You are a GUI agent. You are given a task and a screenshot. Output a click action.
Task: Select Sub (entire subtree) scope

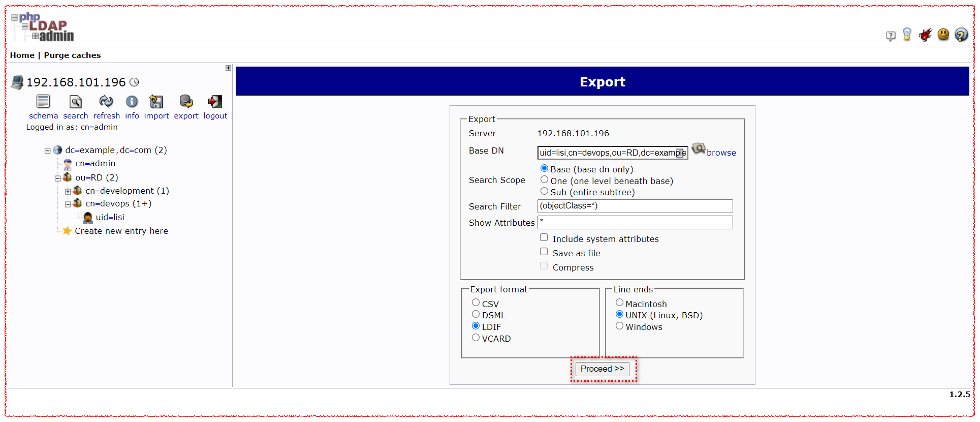pyautogui.click(x=544, y=191)
